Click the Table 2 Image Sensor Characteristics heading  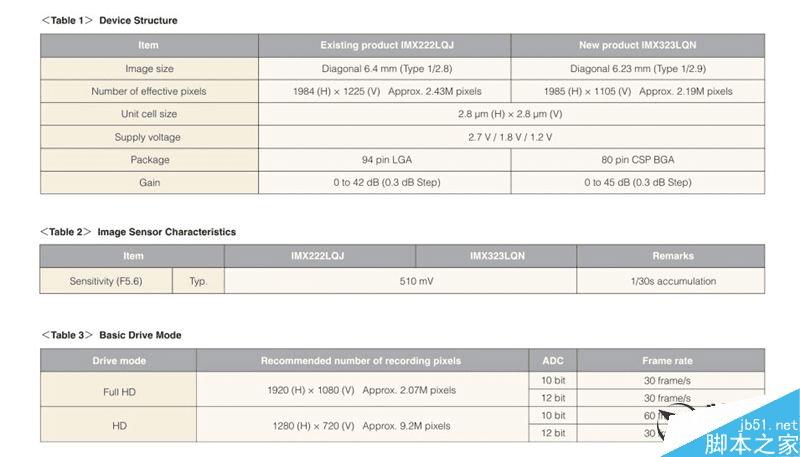[138, 232]
